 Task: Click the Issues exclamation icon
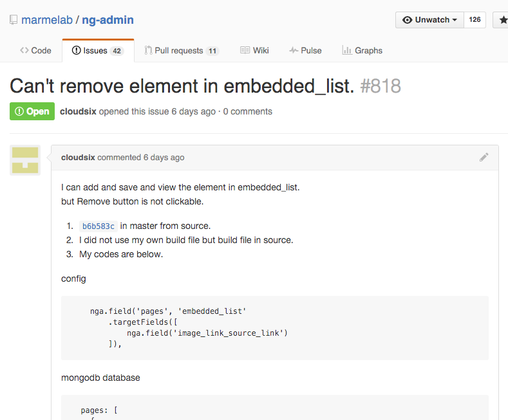76,50
